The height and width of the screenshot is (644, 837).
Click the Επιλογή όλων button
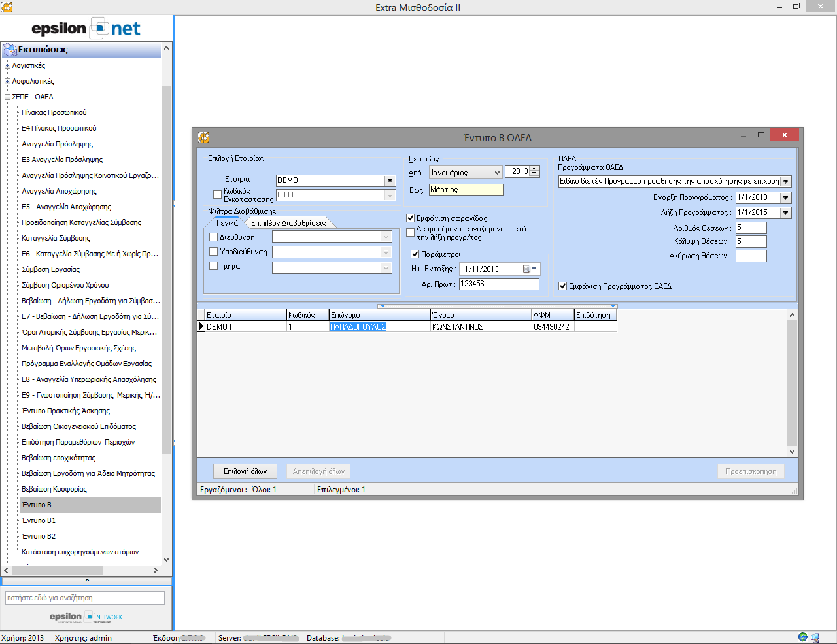[x=245, y=471]
